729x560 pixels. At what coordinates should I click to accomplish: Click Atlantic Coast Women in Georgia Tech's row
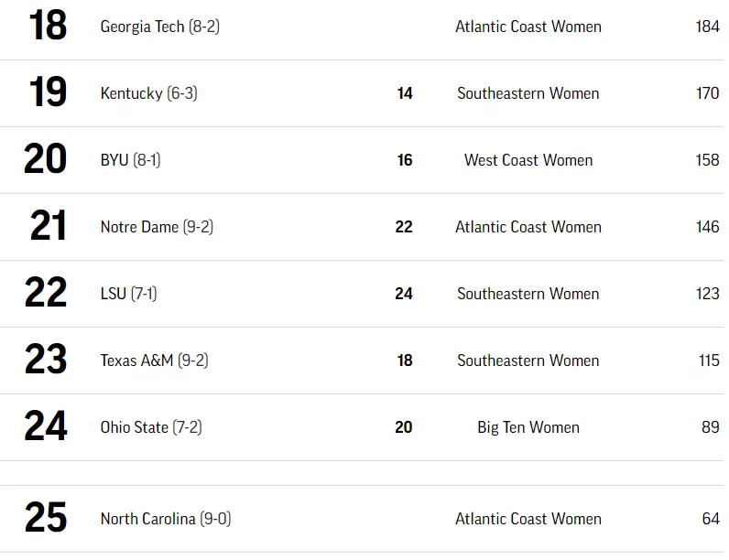[528, 27]
